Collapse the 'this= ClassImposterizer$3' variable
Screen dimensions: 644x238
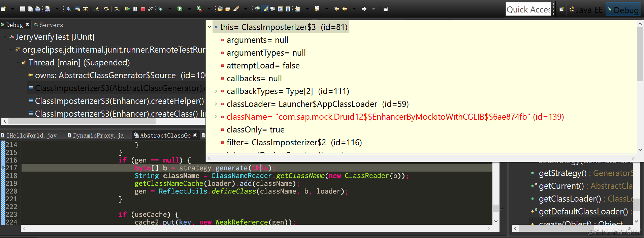pyautogui.click(x=209, y=27)
